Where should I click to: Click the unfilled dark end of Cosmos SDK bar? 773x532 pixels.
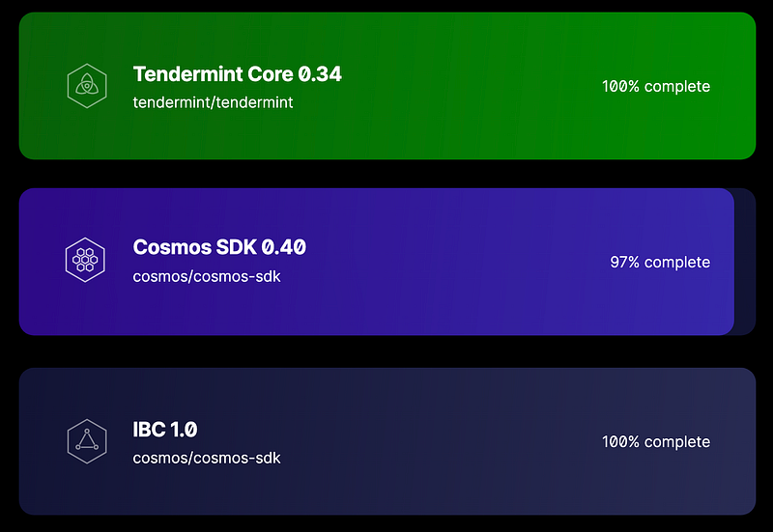tap(745, 262)
